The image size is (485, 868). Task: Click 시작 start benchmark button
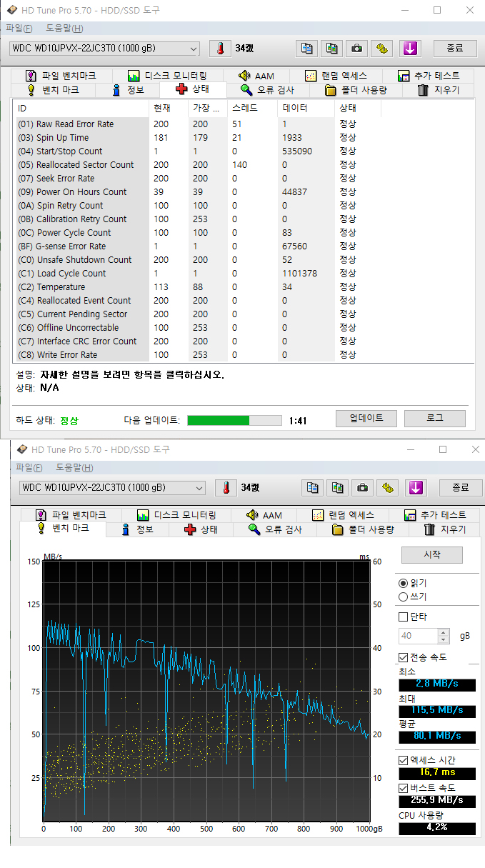[x=432, y=554]
